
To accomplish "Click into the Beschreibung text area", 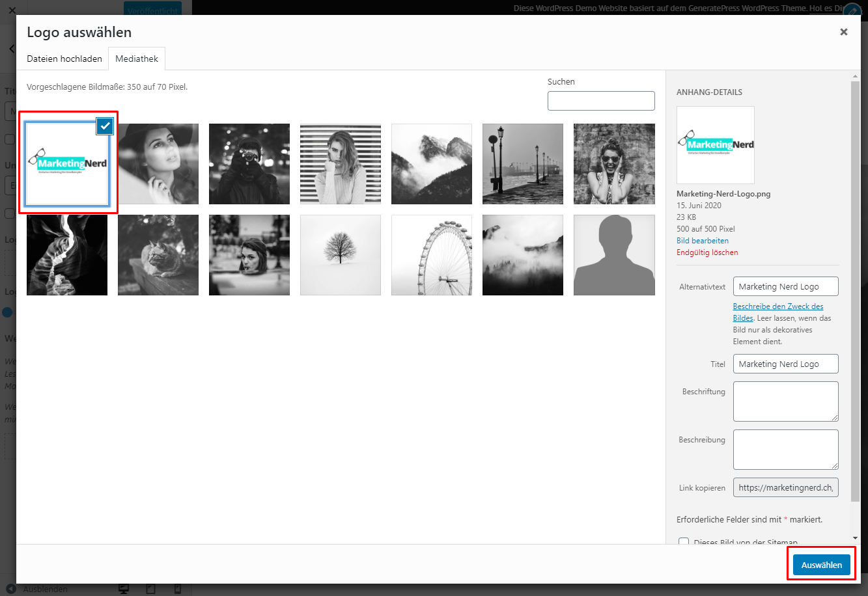I will [x=786, y=450].
